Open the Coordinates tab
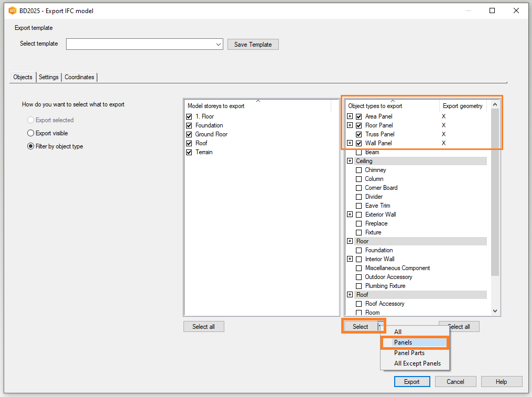 pos(79,77)
